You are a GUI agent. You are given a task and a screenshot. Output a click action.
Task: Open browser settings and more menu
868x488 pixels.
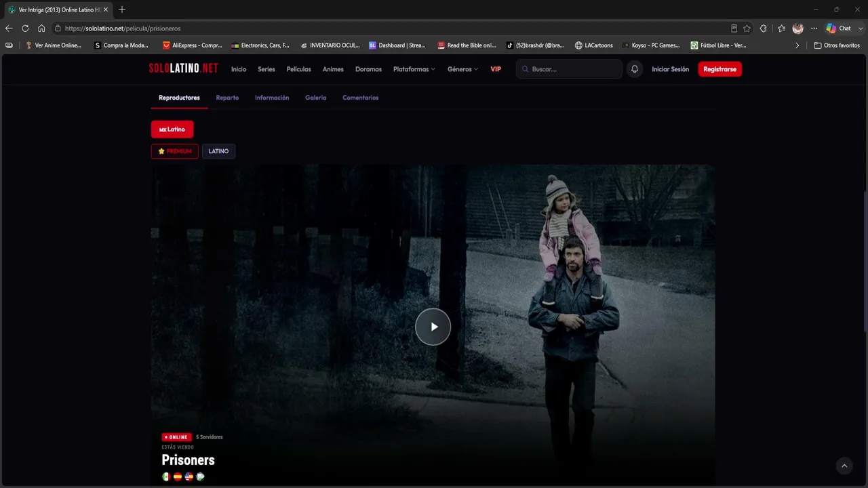[814, 28]
